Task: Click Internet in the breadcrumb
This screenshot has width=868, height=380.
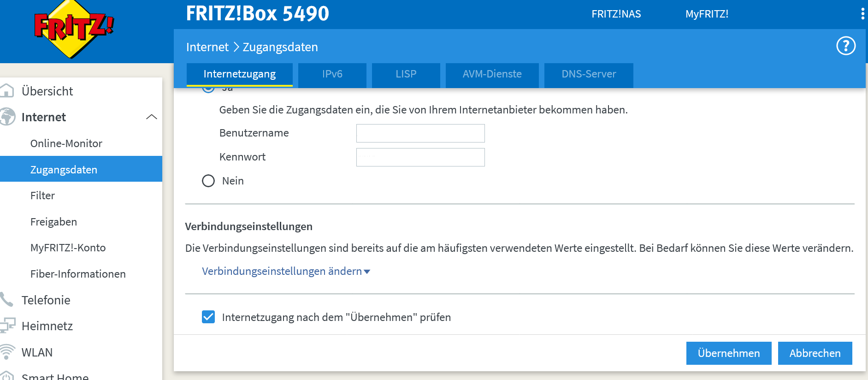Action: [207, 47]
